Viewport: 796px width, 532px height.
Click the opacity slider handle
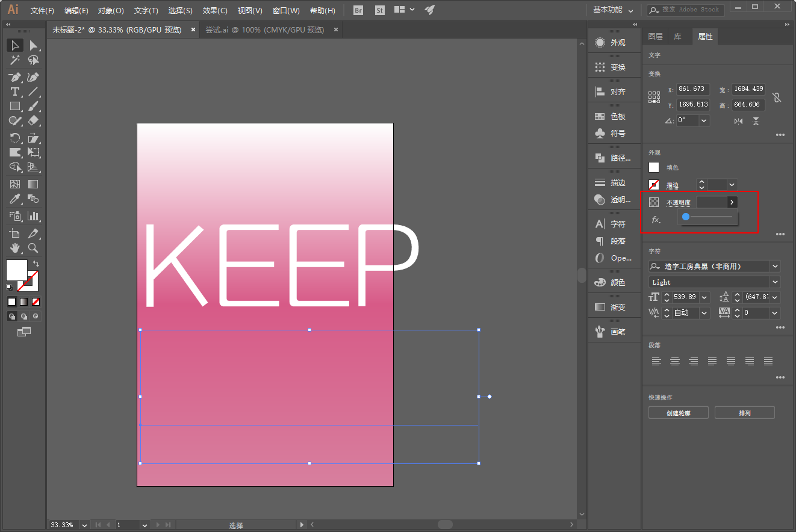click(x=686, y=217)
